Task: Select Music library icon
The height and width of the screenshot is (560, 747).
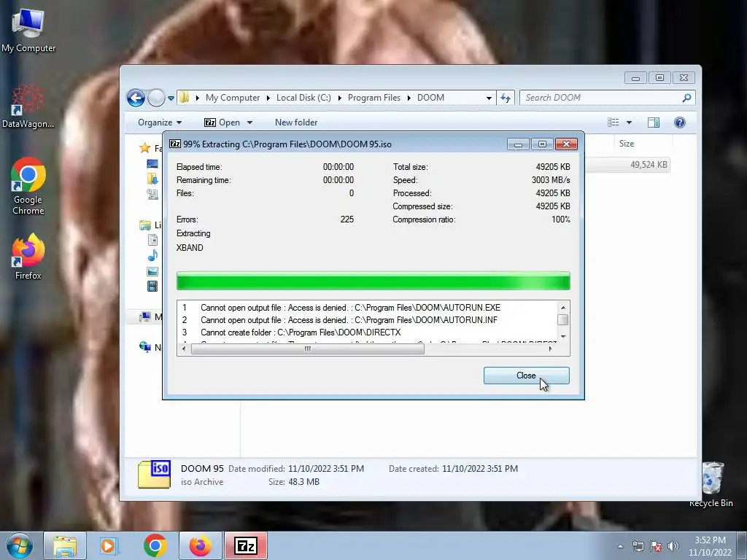Action: click(152, 256)
